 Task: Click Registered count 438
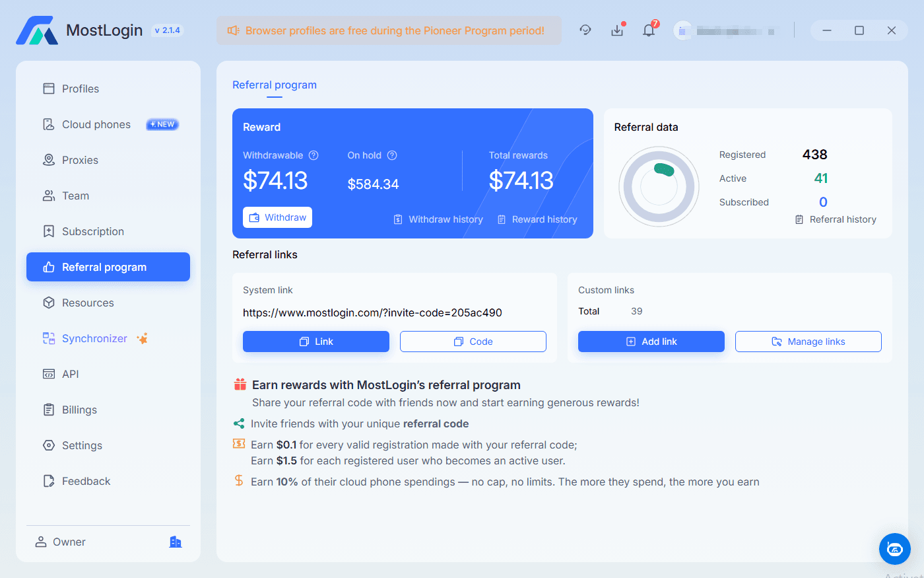pyautogui.click(x=815, y=155)
